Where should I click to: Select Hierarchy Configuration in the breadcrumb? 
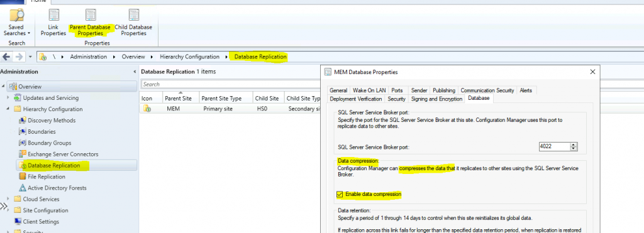pos(189,57)
